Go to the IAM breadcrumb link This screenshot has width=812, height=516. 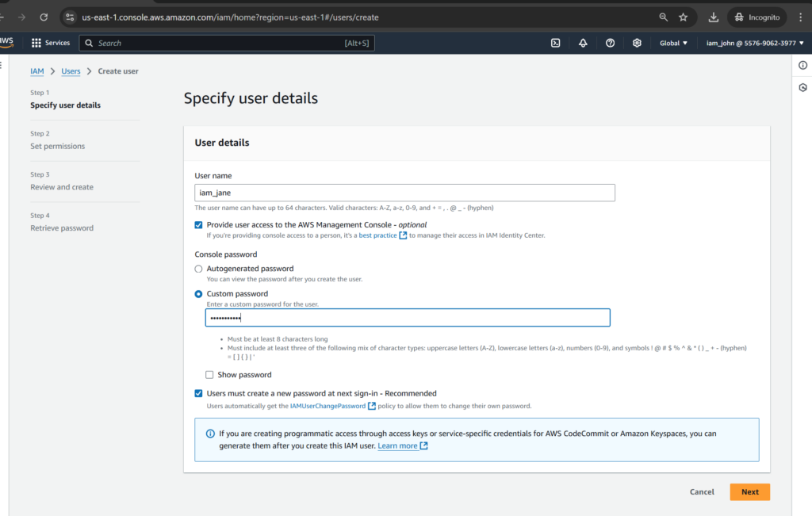tap(37, 71)
